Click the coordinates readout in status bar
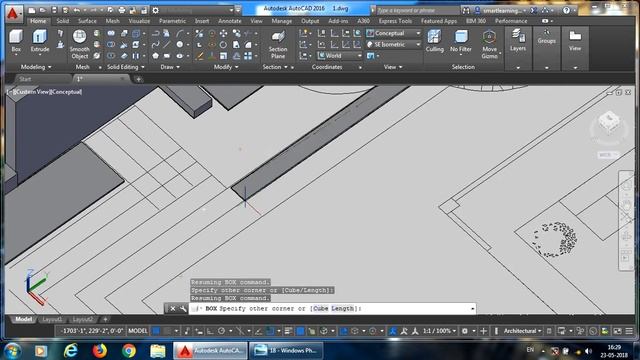Screen dimensions: 640x360 pos(91,331)
